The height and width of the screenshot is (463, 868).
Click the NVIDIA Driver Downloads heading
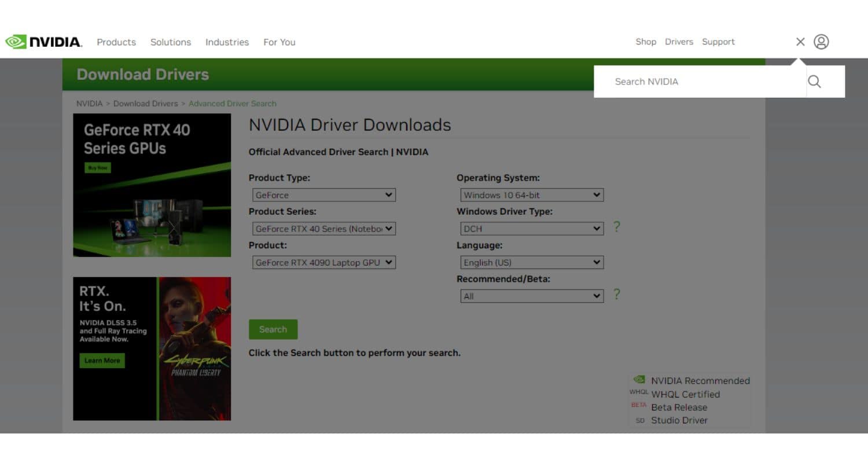point(350,125)
